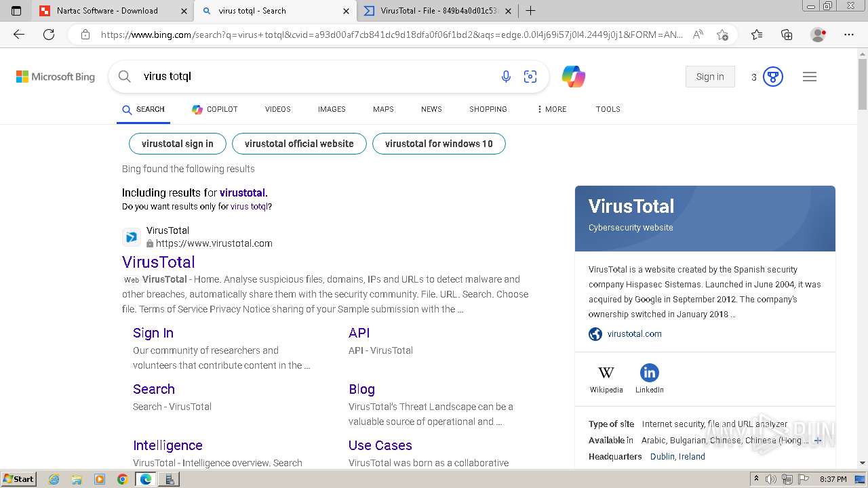Click the taskbar clock 8:37 PM
This screenshot has width=868, height=488.
click(x=833, y=479)
